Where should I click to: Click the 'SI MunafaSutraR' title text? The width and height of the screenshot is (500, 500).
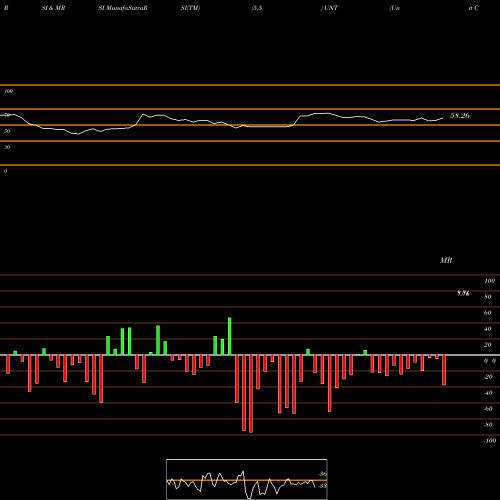tap(123, 8)
